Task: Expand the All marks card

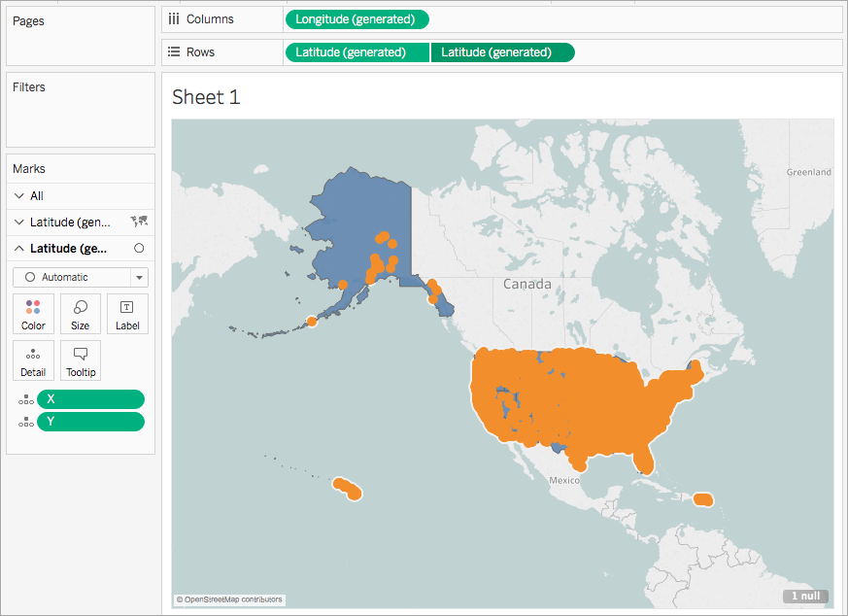Action: pos(18,195)
